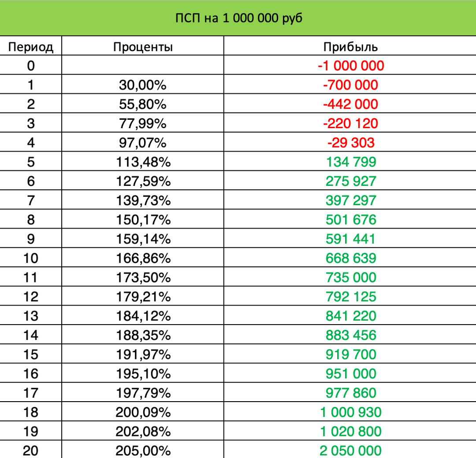This screenshot has width=476, height=458.
Task: Select the Прибыль column header
Action: [350, 47]
